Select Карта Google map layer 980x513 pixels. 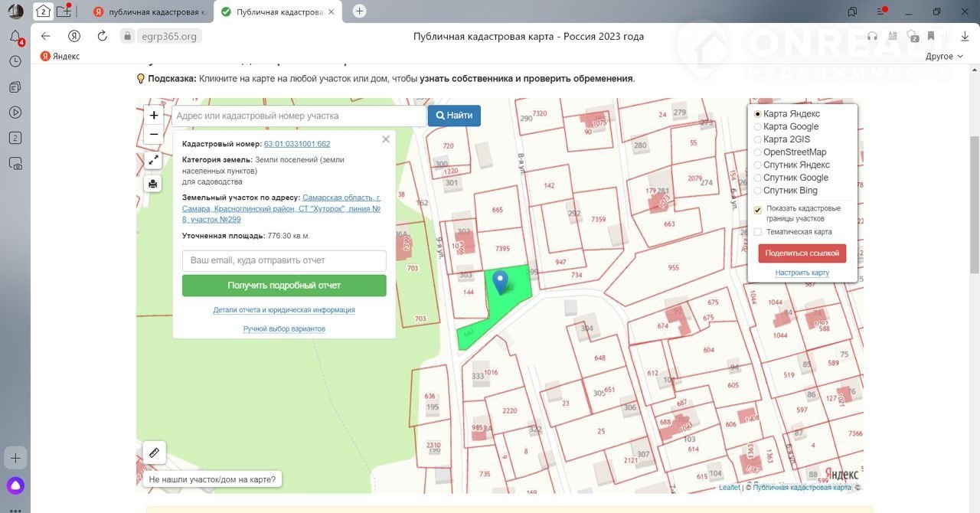[758, 127]
